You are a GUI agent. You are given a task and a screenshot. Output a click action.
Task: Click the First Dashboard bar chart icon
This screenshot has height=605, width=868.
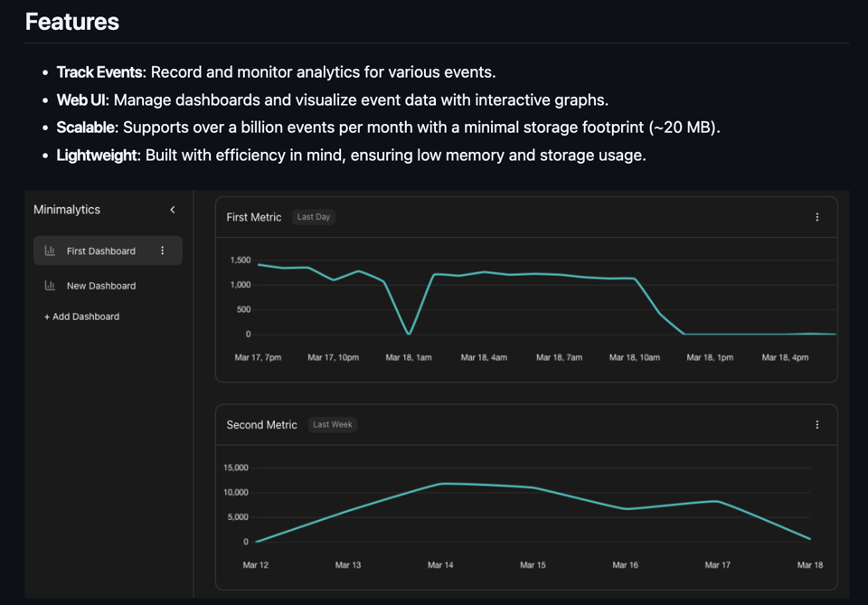pyautogui.click(x=50, y=251)
